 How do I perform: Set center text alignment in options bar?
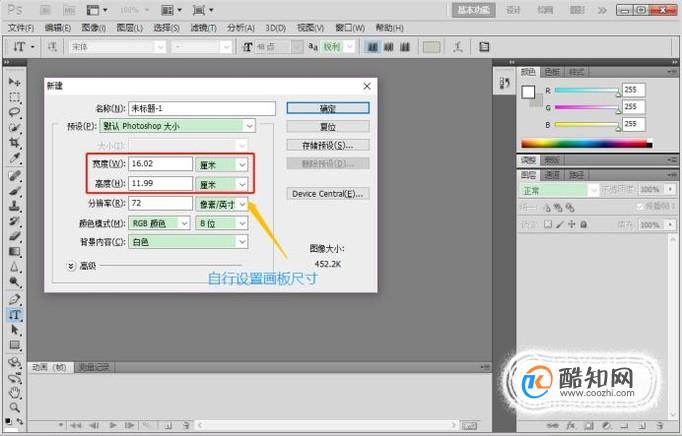[389, 47]
